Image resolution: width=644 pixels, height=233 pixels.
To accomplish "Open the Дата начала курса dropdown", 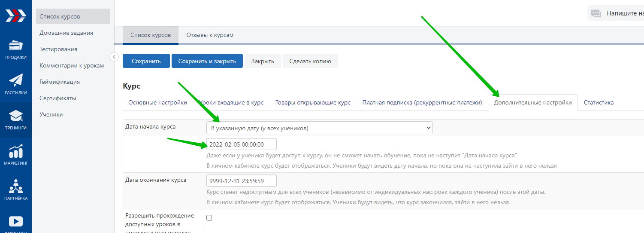I will point(319,128).
